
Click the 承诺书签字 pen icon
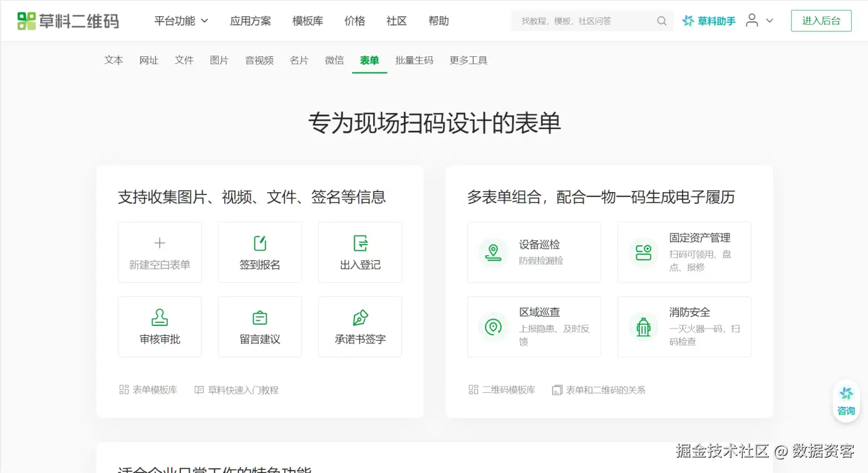pos(360,318)
